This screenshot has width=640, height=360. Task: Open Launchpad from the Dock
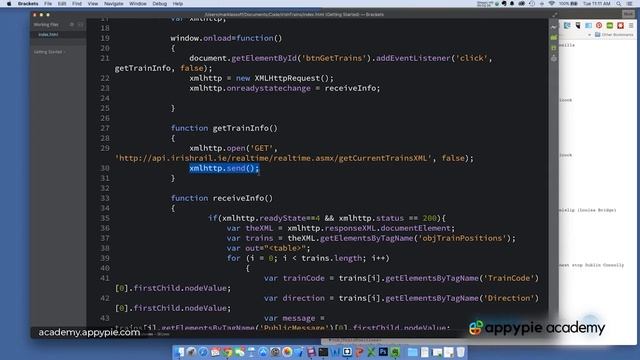coord(191,351)
